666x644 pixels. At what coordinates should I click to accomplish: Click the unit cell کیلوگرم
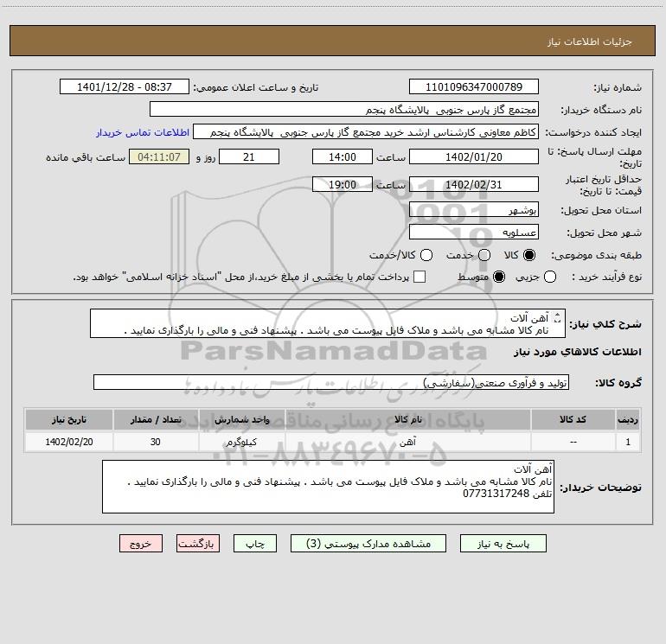[241, 442]
